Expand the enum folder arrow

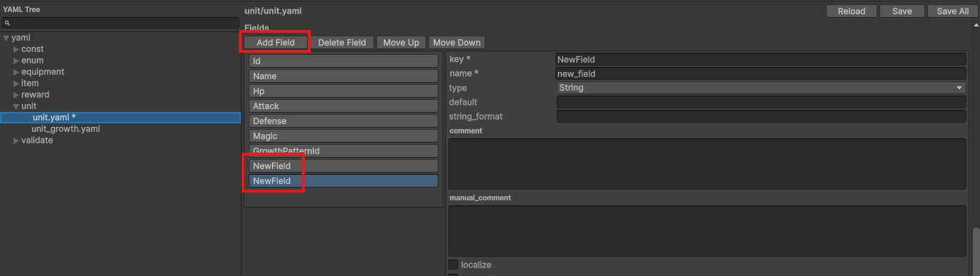(16, 61)
